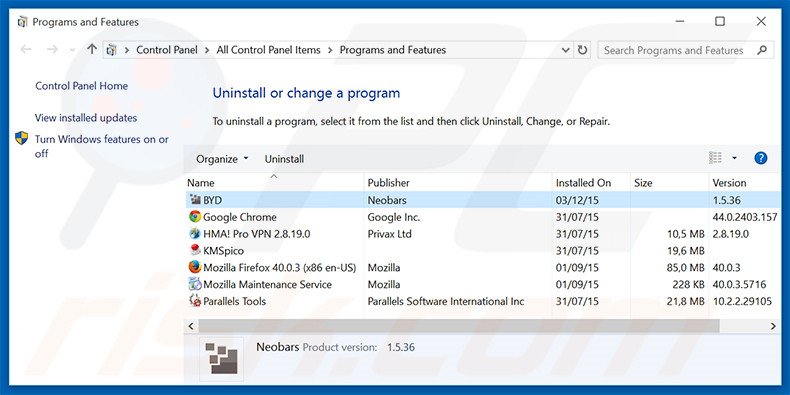790x395 pixels.
Task: Click the Neobars details pane thumbnail
Action: pos(221,359)
